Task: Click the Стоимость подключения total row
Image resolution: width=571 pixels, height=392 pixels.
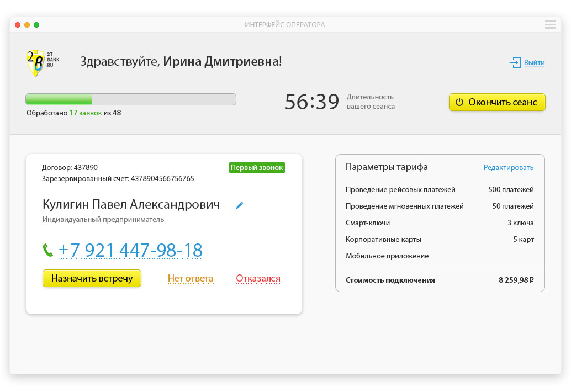Action: point(440,280)
